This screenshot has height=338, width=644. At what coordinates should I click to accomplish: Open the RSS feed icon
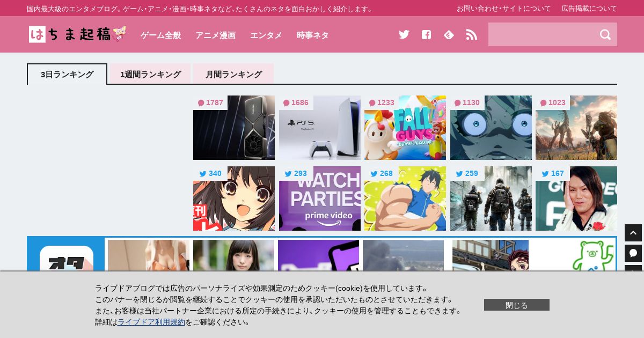[471, 34]
